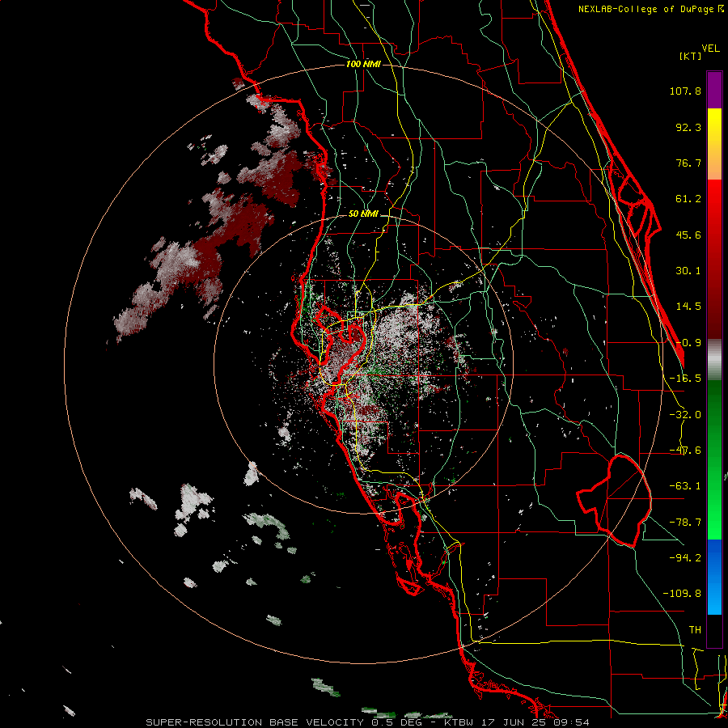This screenshot has width=728, height=728.
Task: Pick the yellow segment of the velocity scale
Action: click(x=714, y=125)
